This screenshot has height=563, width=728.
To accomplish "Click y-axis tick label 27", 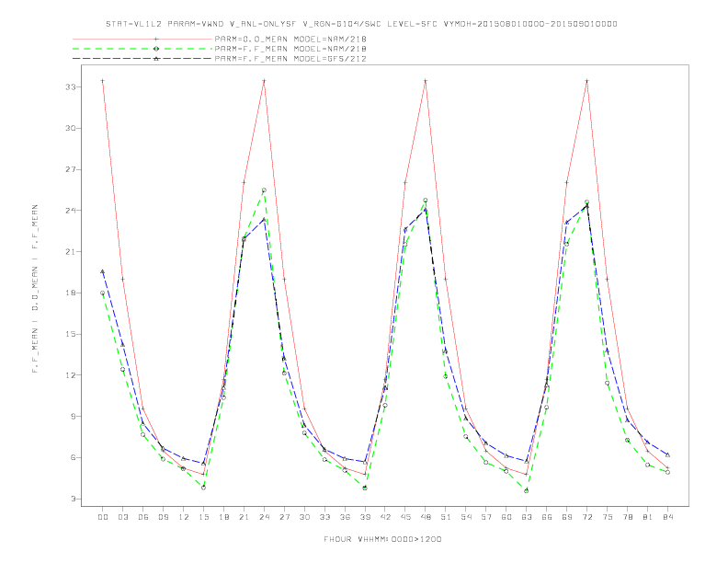I will (x=71, y=169).
